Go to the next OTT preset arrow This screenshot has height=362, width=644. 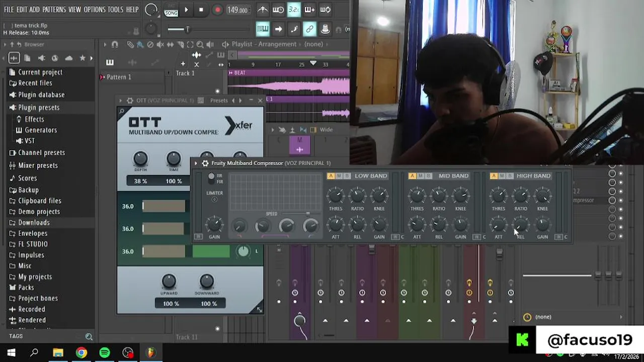240,101
